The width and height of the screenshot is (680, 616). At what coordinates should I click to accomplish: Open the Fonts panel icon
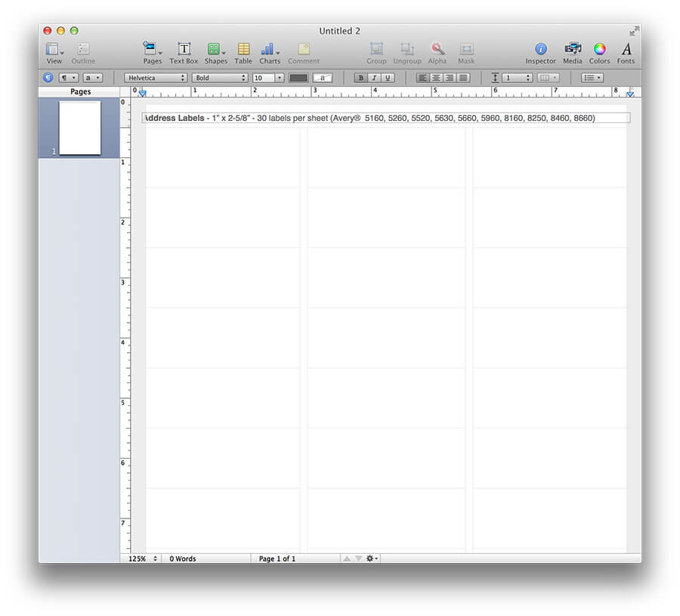click(626, 50)
